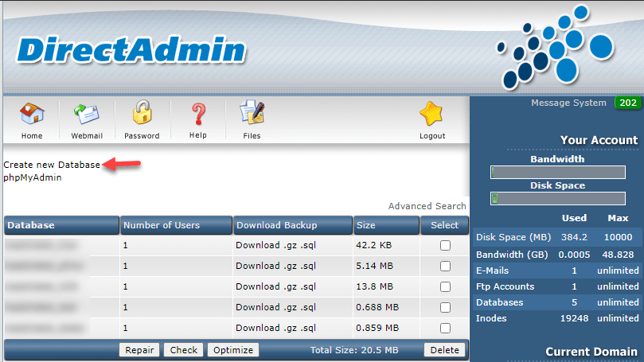
Task: Click the Current Domain heading
Action: tap(591, 352)
